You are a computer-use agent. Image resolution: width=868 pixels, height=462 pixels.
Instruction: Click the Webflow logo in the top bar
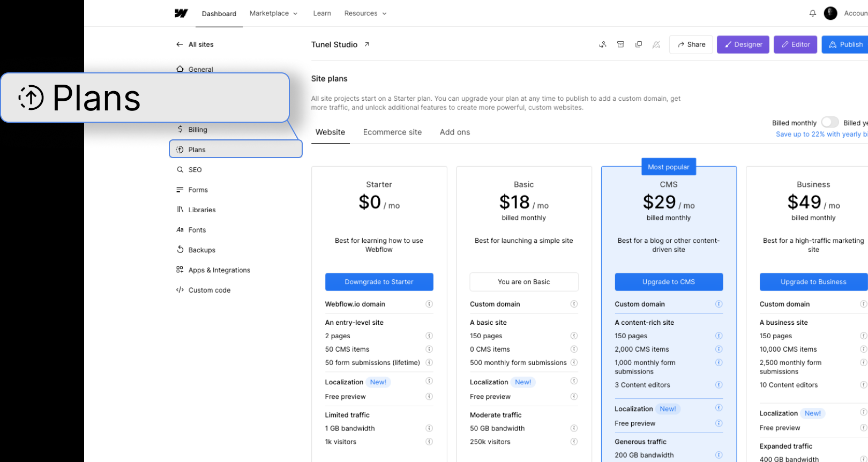pyautogui.click(x=181, y=13)
